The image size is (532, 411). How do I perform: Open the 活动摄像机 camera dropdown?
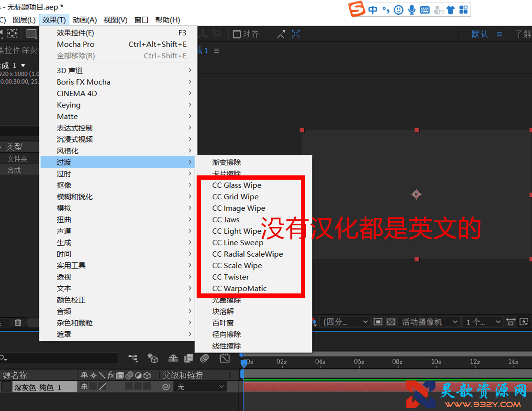click(x=429, y=322)
